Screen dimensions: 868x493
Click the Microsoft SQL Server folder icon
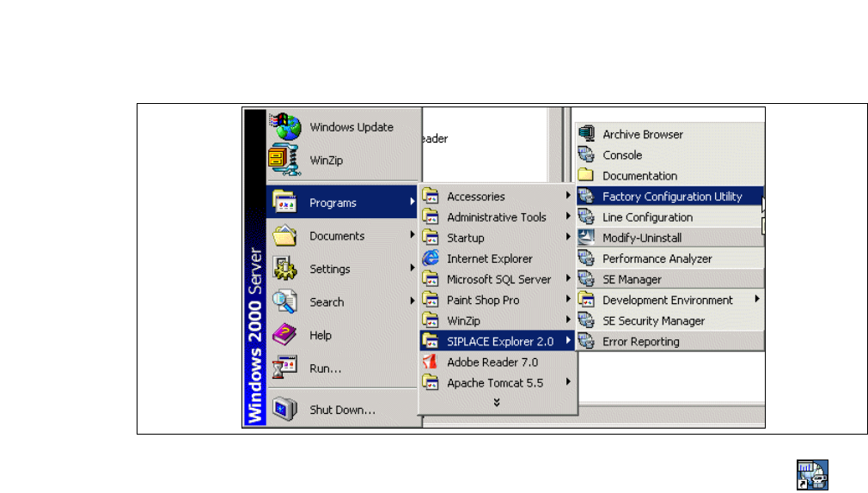coord(431,279)
